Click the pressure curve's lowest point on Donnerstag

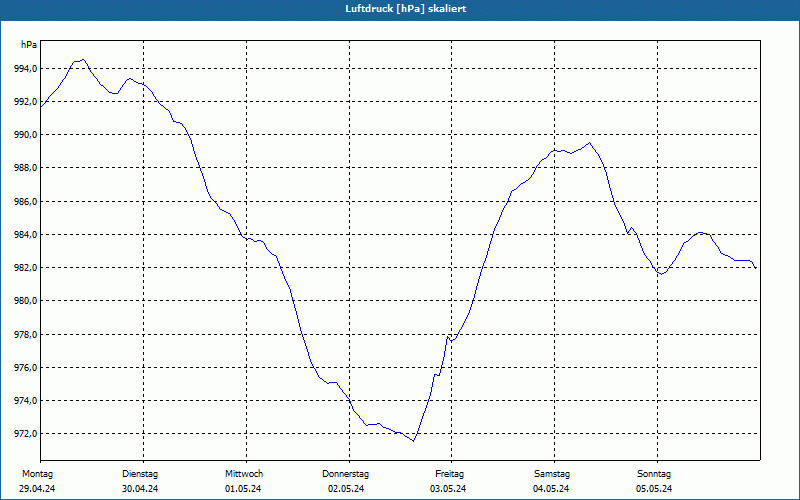(413, 441)
